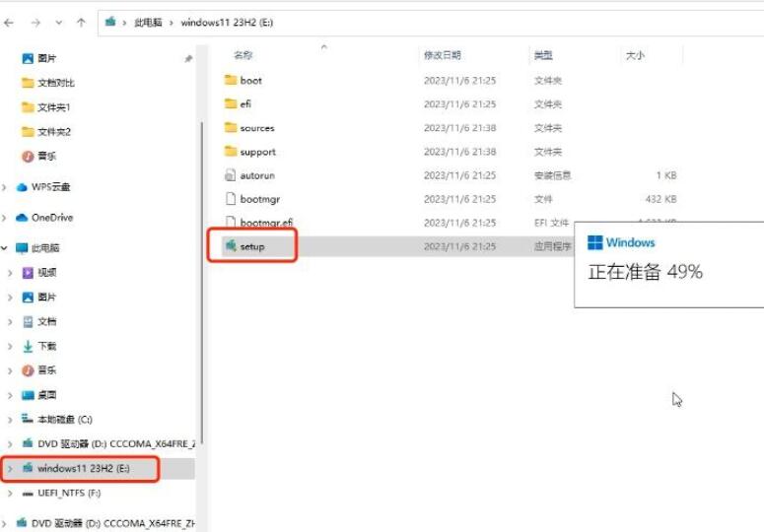Click the WPS云盘 cloud icon
This screenshot has width=764, height=532.
(x=22, y=187)
